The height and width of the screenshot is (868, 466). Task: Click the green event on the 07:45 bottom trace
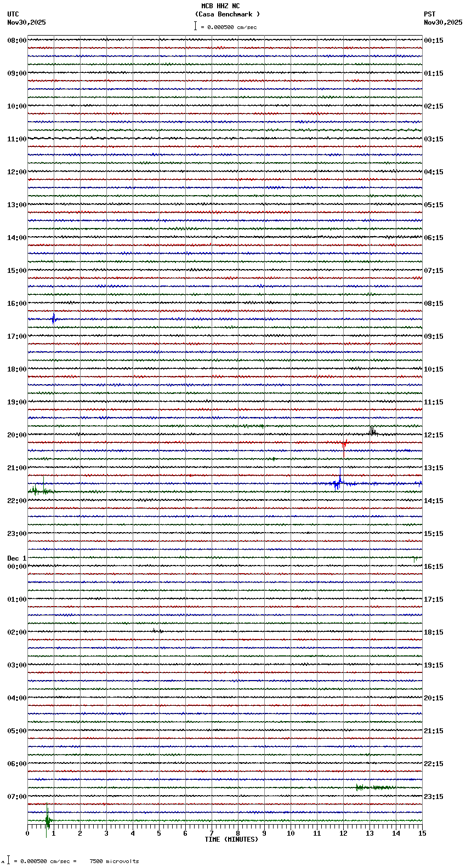[48, 820]
